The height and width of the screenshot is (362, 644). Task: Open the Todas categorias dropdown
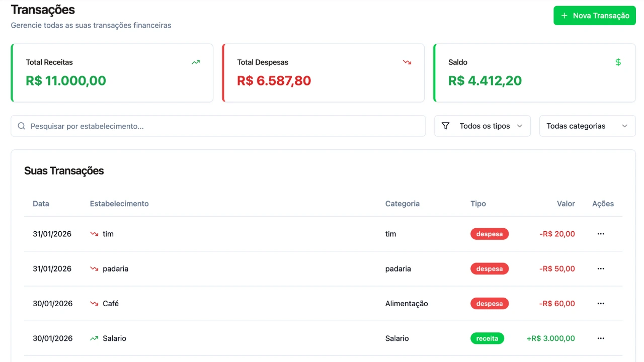(587, 126)
